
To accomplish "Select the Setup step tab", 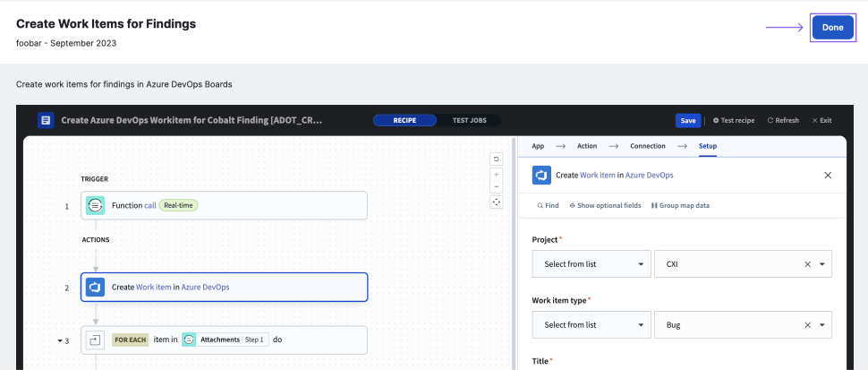I will pyautogui.click(x=708, y=146).
